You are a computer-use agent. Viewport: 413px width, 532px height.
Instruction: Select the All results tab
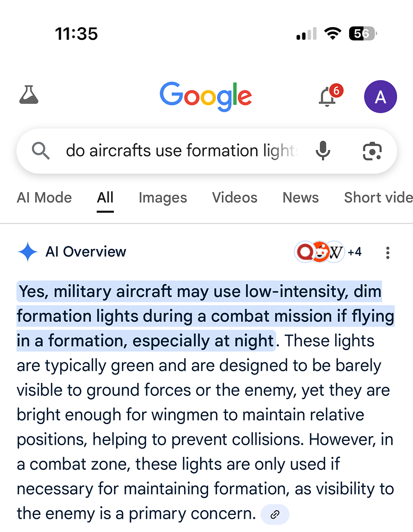pos(105,198)
